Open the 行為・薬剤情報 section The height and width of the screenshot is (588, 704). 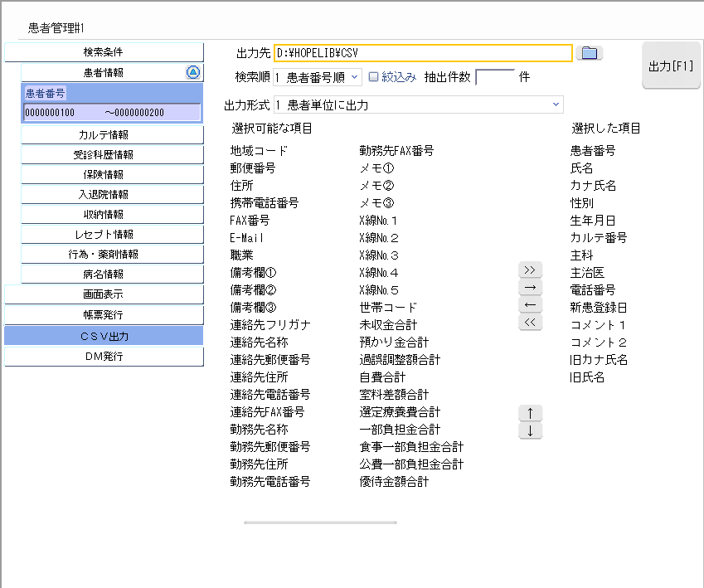tap(112, 254)
